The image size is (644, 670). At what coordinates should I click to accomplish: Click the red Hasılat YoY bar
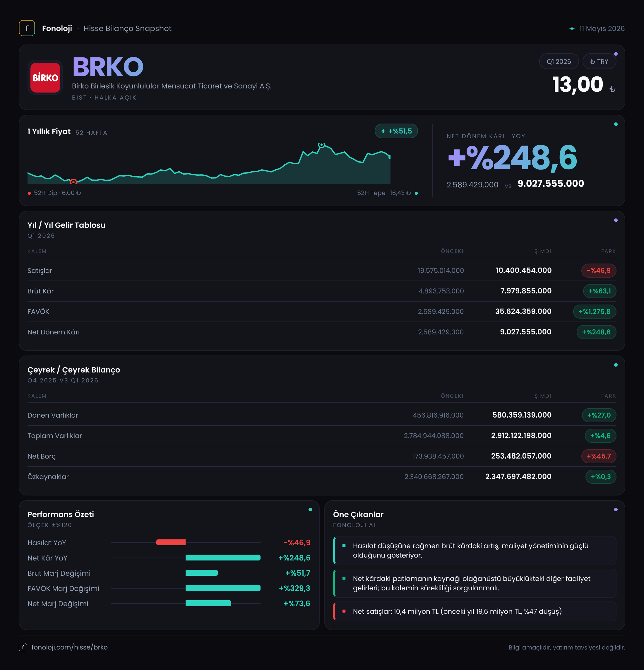tap(171, 542)
